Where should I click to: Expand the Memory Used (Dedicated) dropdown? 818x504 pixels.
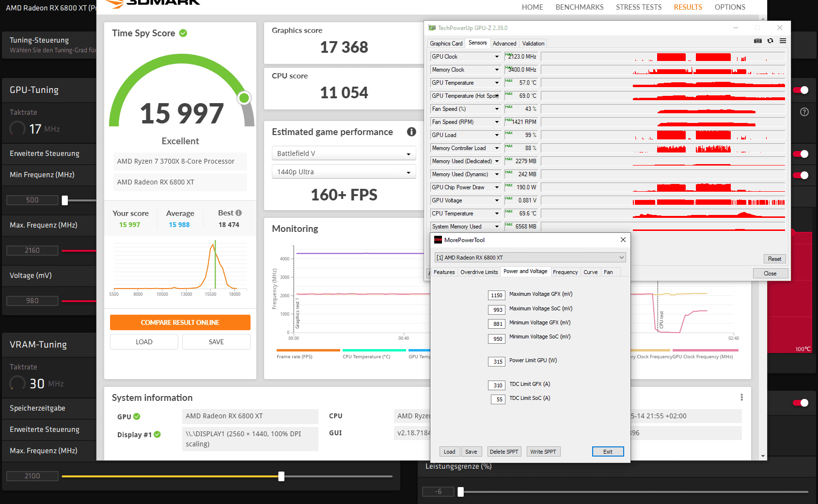[497, 161]
